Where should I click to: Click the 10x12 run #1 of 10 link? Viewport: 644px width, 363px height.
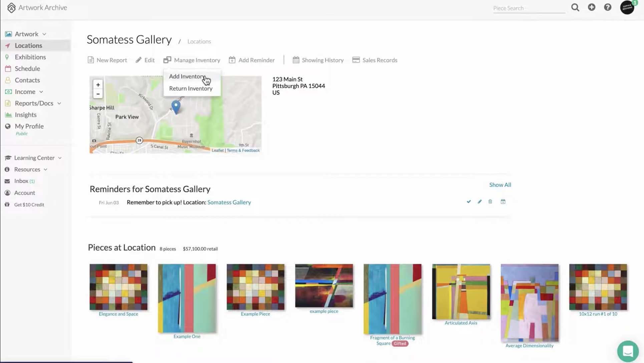pos(598,314)
